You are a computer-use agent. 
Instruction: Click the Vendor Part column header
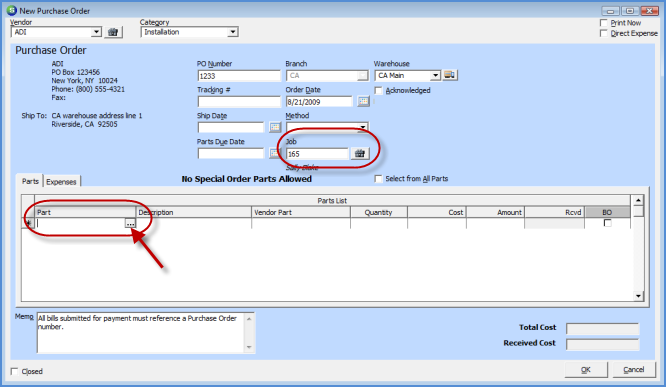tap(301, 212)
